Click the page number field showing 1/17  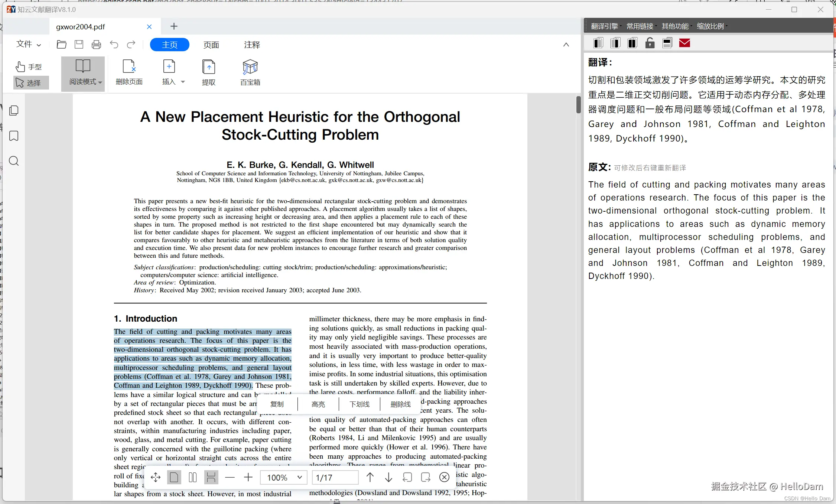[335, 477]
